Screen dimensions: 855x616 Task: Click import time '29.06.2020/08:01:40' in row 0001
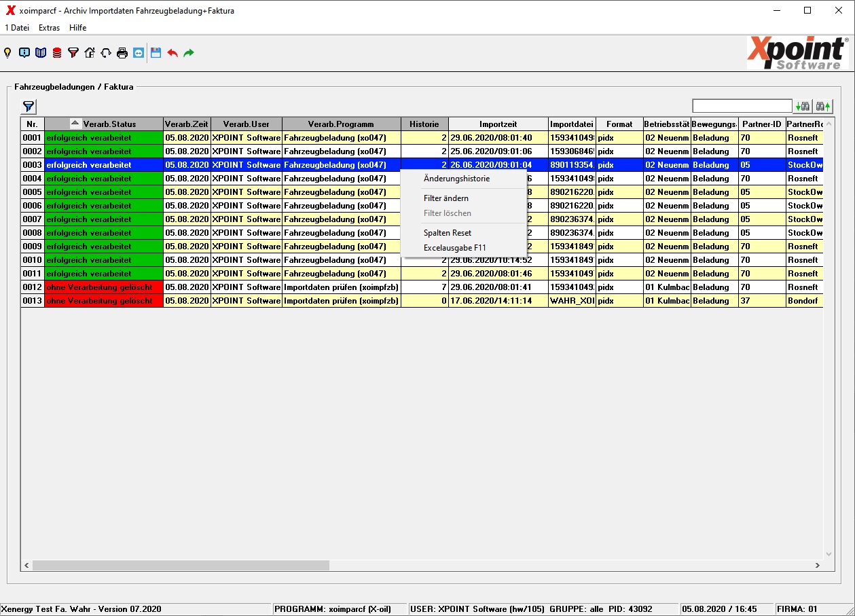[x=498, y=138]
